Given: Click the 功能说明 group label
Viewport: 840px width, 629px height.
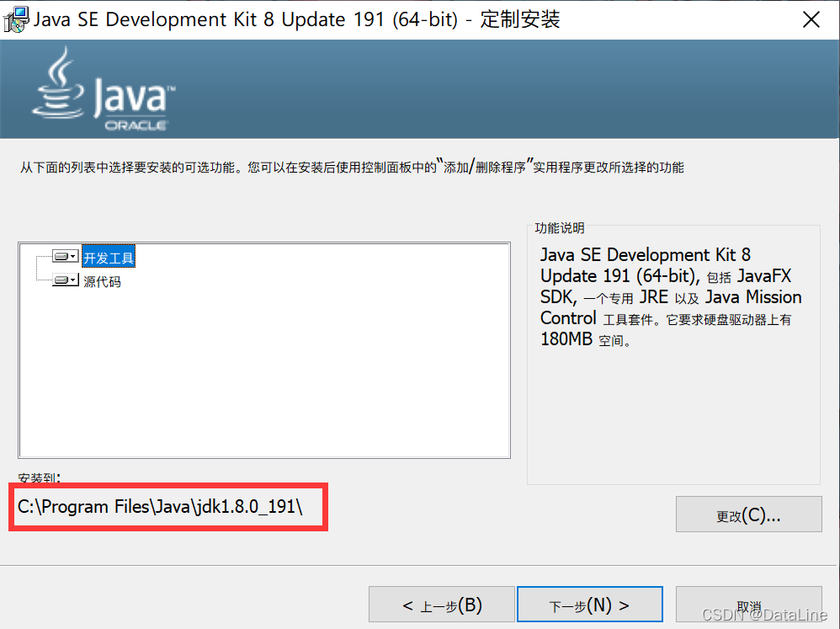Looking at the screenshot, I should click(559, 228).
